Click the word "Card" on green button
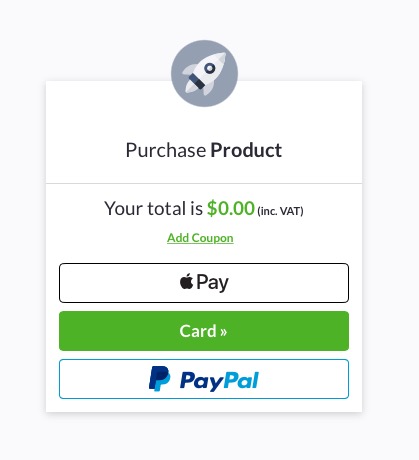The width and height of the screenshot is (419, 460). tap(198, 331)
